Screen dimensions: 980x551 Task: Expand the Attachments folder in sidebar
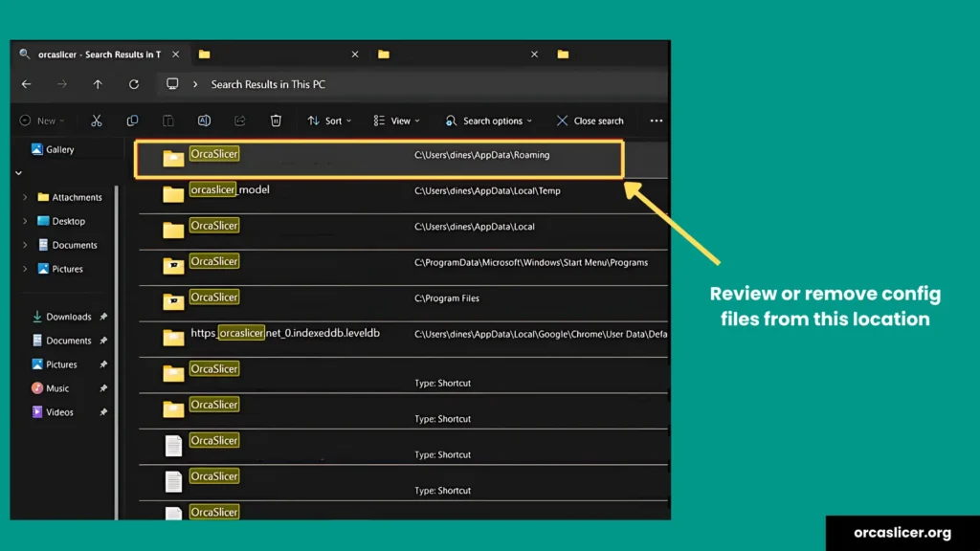click(25, 197)
